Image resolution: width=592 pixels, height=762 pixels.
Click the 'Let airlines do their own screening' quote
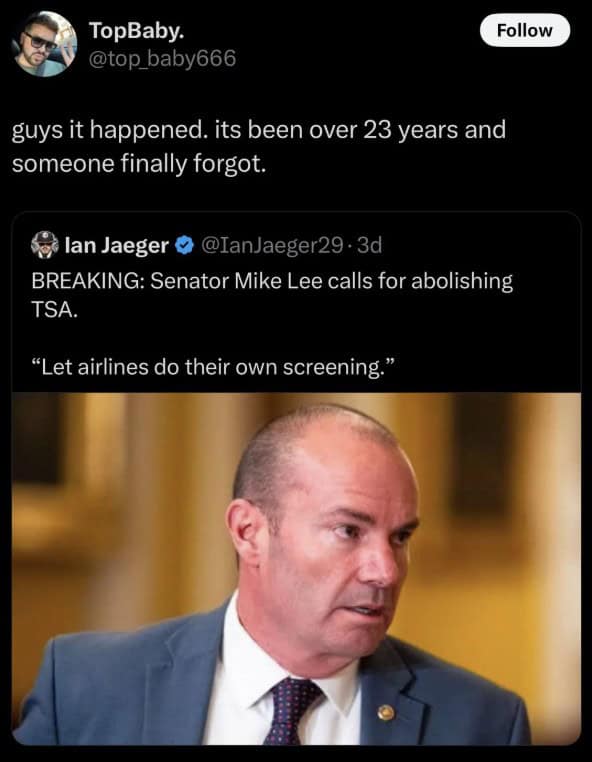[213, 366]
